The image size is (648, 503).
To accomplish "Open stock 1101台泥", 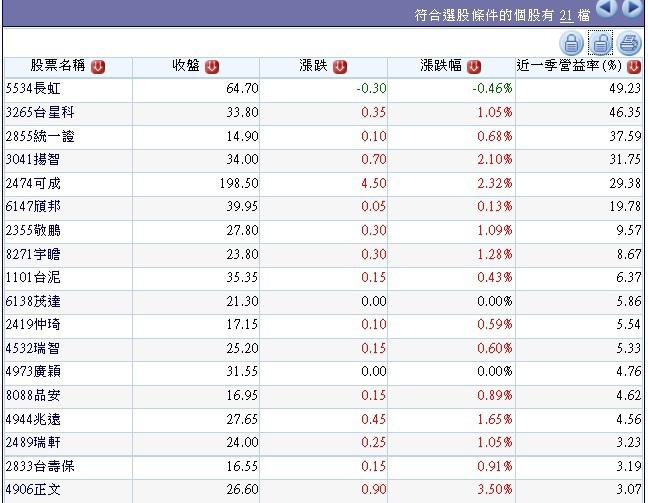I will 33,277.
